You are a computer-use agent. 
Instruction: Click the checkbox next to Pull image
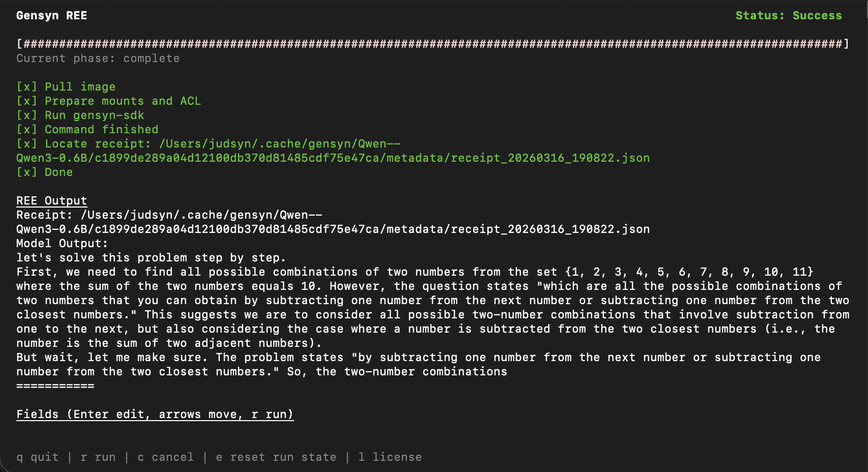(26, 87)
